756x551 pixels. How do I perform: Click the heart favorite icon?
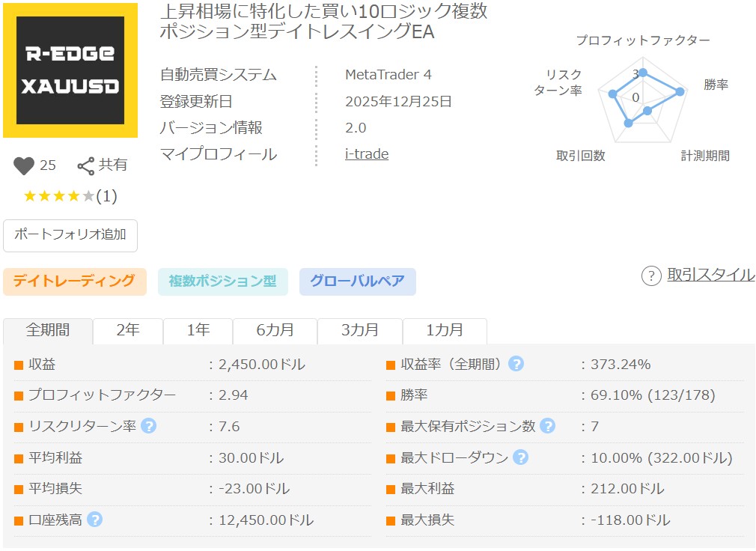[x=24, y=165]
